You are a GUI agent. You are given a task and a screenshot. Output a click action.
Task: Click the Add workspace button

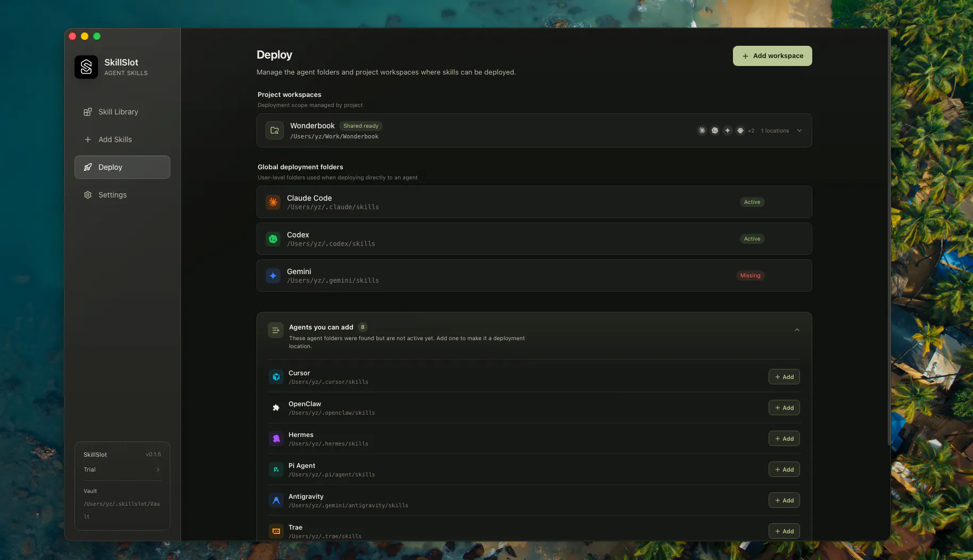tap(772, 56)
